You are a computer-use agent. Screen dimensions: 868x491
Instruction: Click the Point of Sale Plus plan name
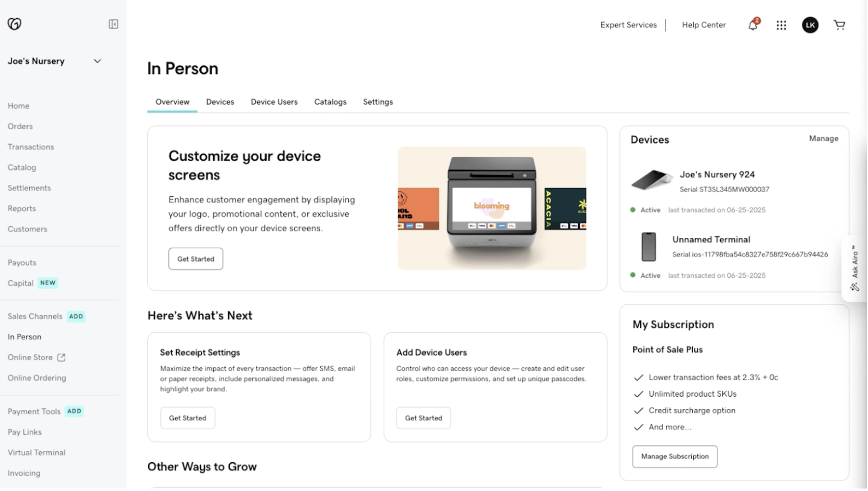point(669,350)
